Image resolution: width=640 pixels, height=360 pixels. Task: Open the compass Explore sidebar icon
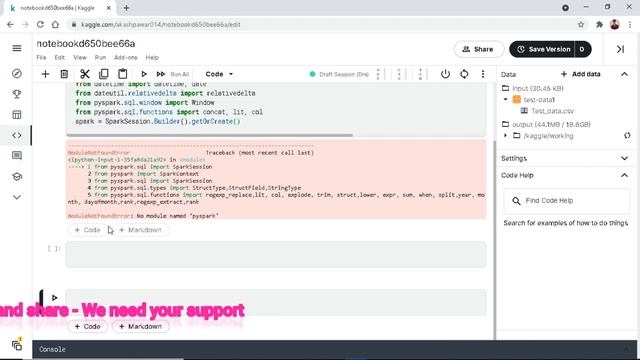(17, 73)
